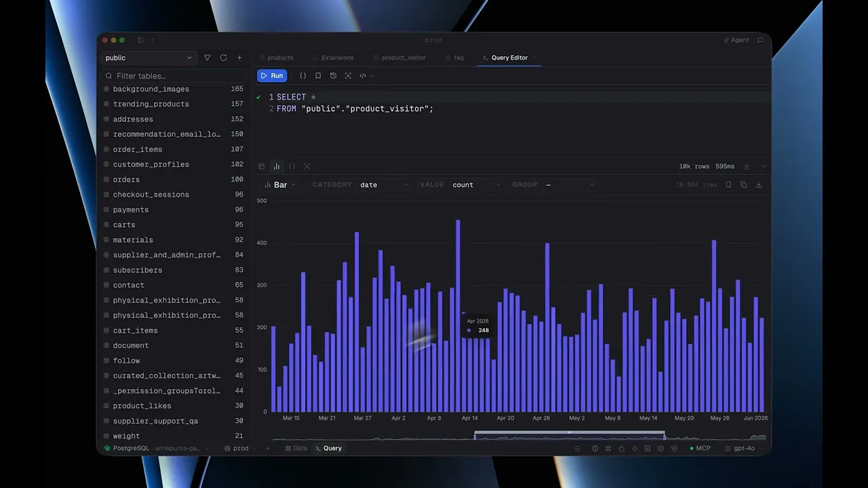Refresh the table list

[223, 58]
